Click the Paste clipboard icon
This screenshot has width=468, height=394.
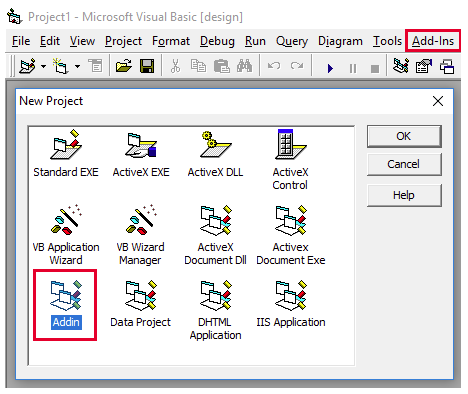221,66
